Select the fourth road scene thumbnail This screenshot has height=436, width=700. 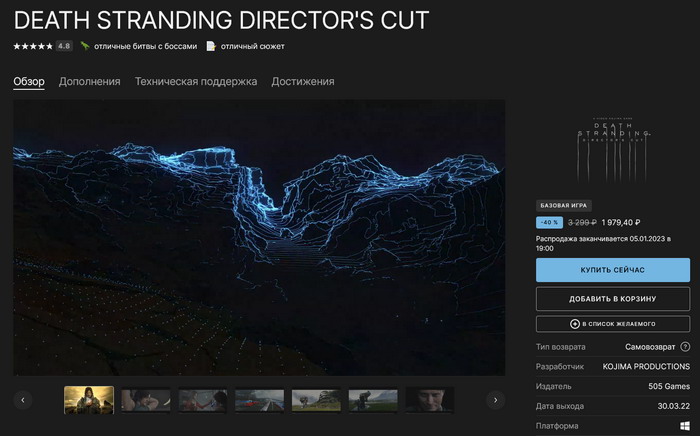pyautogui.click(x=259, y=400)
